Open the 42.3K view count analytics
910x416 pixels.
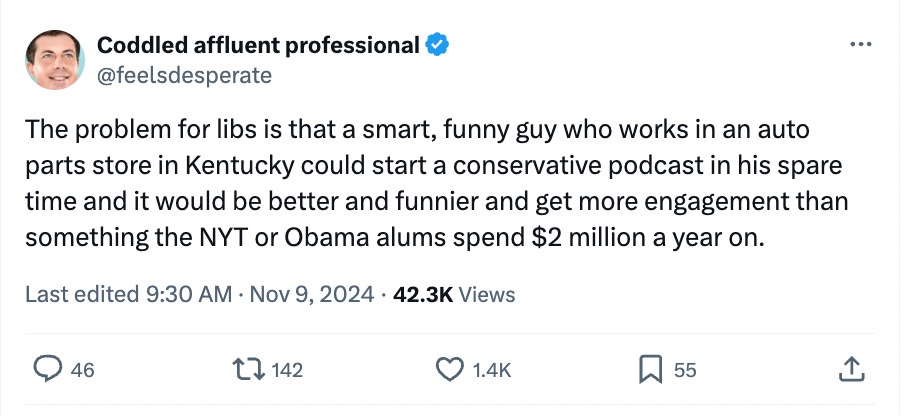point(424,294)
